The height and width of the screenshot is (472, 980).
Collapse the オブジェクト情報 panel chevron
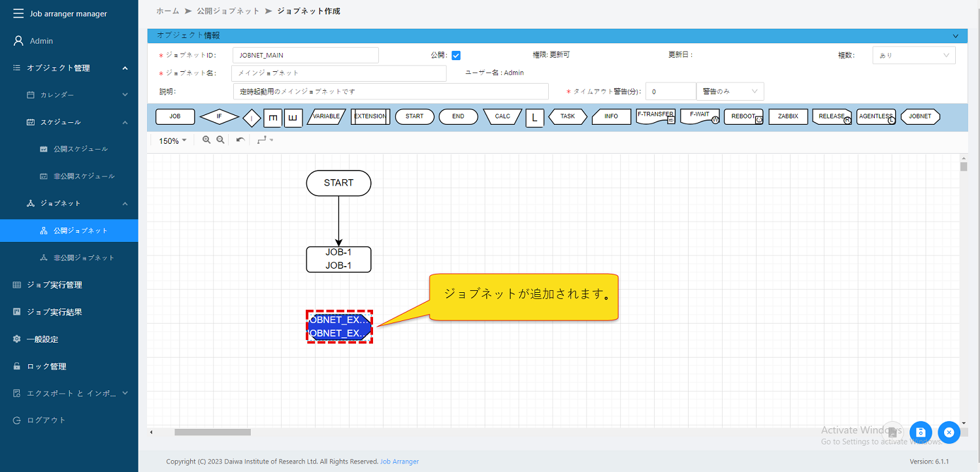[x=956, y=36]
